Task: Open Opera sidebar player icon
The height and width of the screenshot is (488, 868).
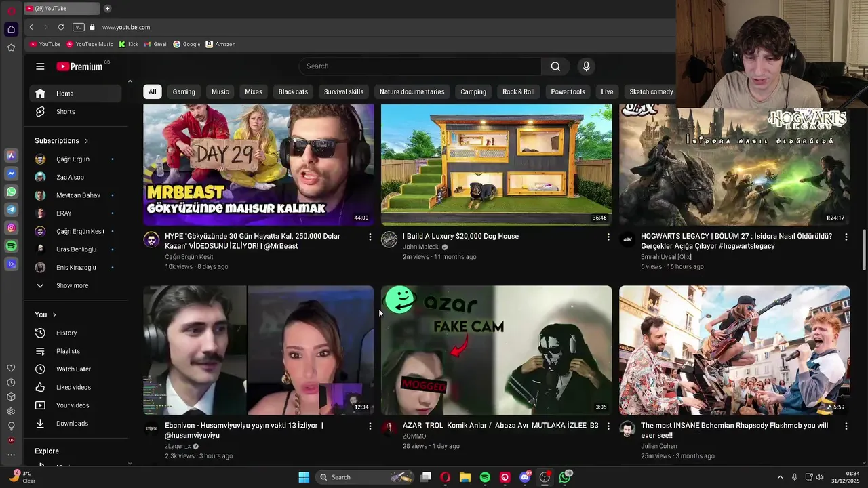Action: click(x=11, y=264)
